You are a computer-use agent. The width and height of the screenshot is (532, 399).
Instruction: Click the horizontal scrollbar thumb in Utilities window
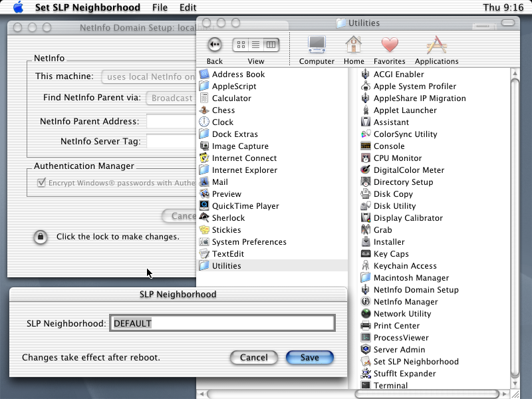(x=427, y=394)
